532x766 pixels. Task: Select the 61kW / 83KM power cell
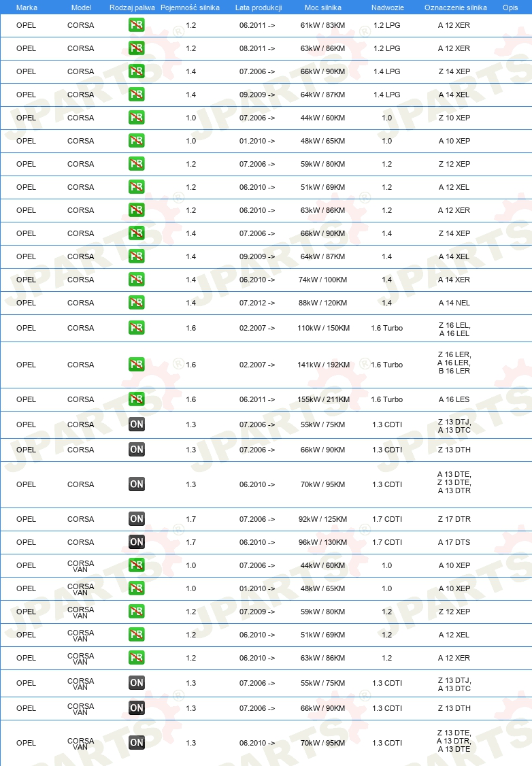[322, 25]
